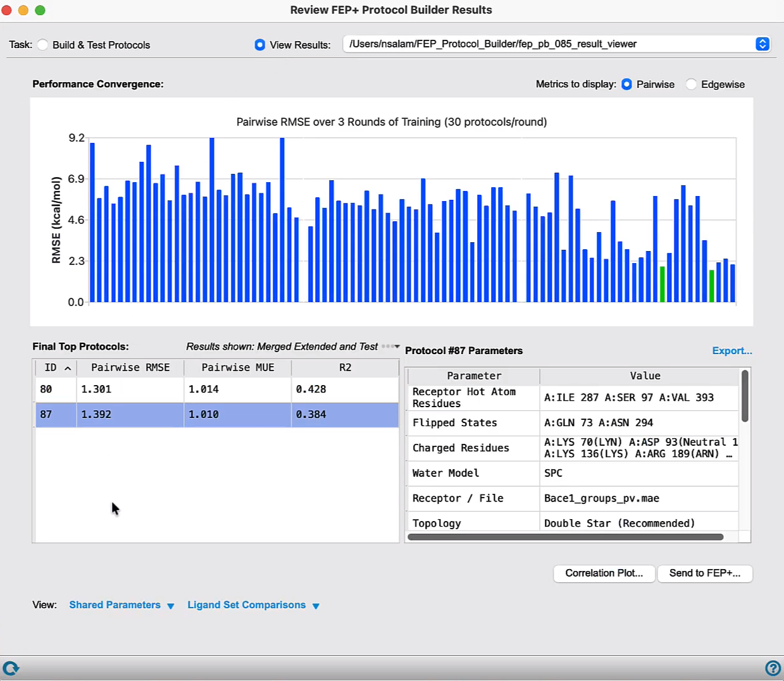Click the Export... link
The height and width of the screenshot is (681, 784).
[x=732, y=351]
